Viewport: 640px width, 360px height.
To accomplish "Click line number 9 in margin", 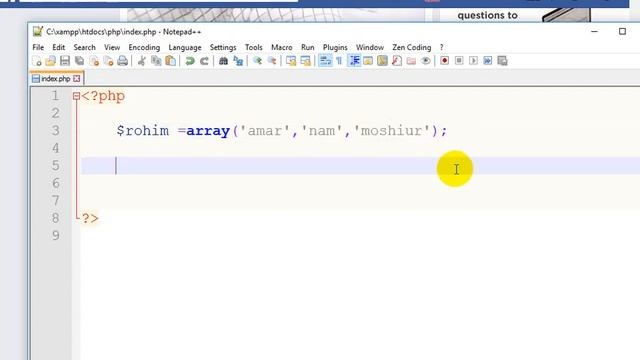I will pos(56,236).
